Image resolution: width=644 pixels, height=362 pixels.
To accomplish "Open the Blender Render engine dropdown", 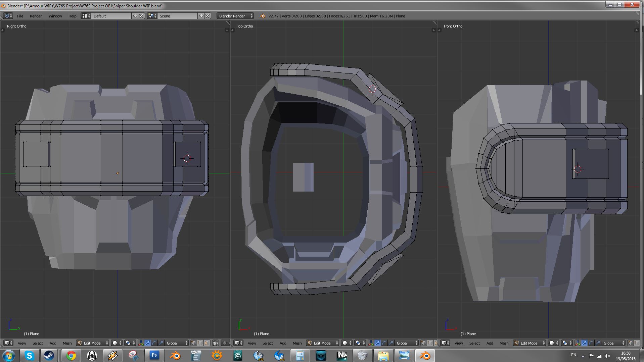I will click(235, 16).
